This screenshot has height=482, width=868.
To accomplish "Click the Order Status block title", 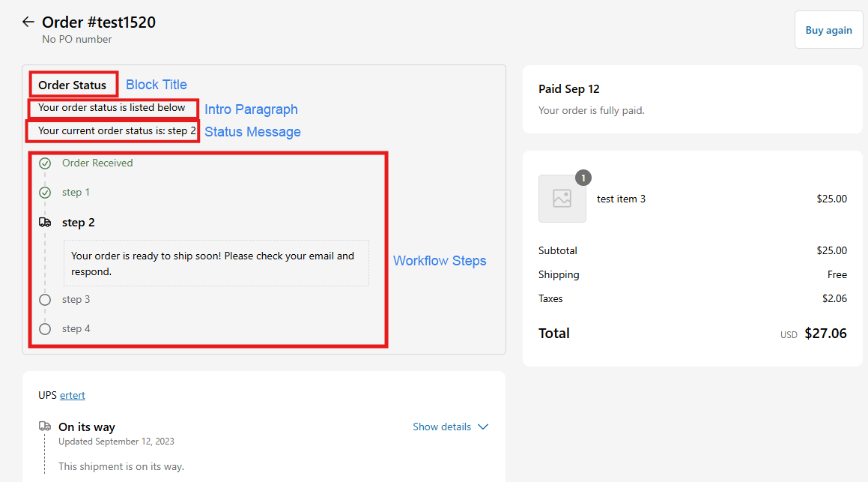I will [73, 85].
